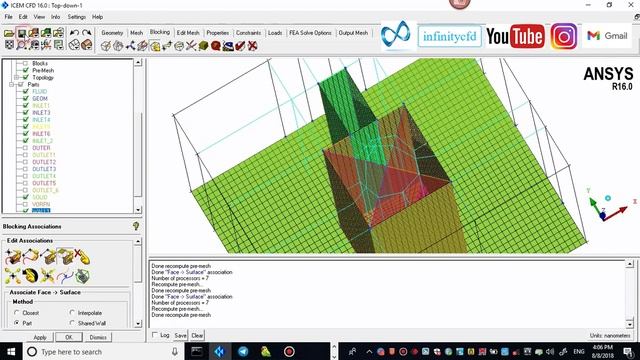Select the Interpolate method radio button
The height and width of the screenshot is (360, 640).
pyautogui.click(x=72, y=313)
